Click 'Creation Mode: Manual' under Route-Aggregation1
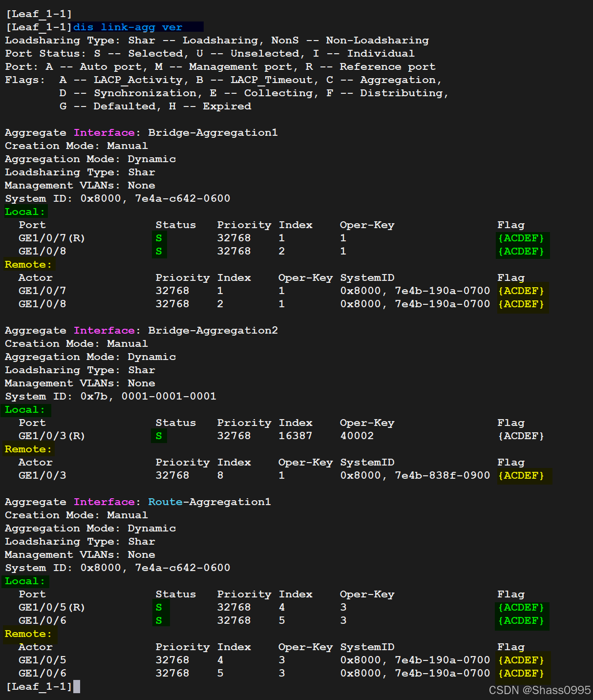The image size is (593, 700). pos(76,515)
